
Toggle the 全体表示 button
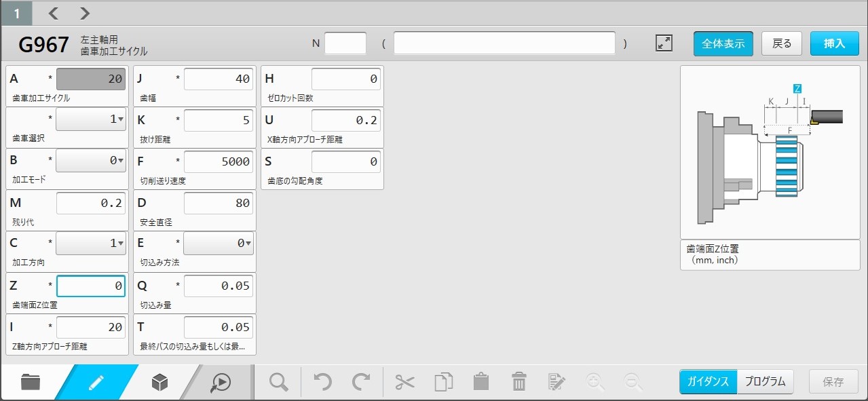pos(723,43)
